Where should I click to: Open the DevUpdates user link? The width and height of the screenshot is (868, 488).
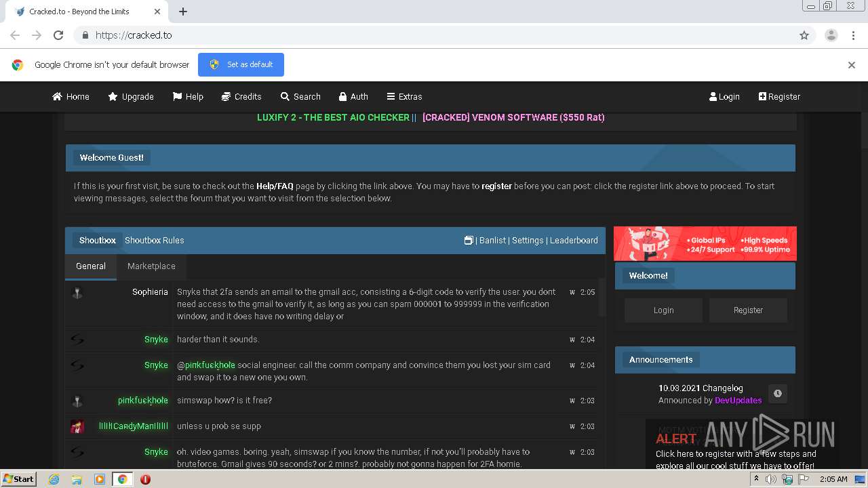tap(738, 401)
